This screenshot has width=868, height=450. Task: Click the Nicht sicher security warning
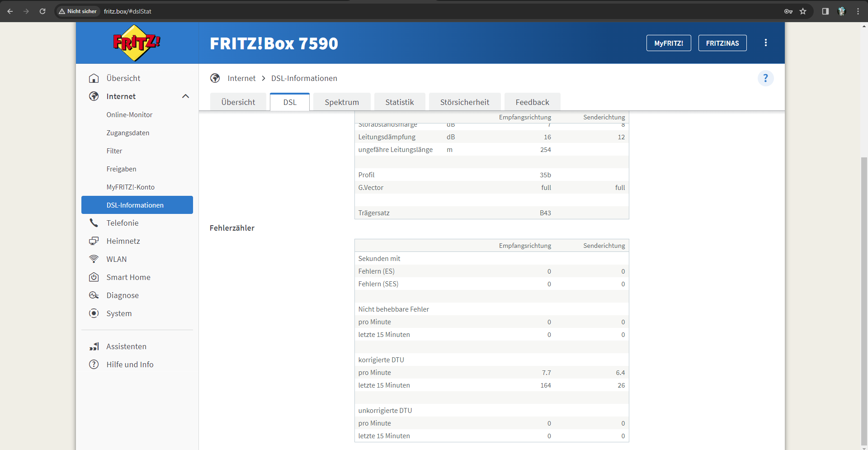[78, 11]
